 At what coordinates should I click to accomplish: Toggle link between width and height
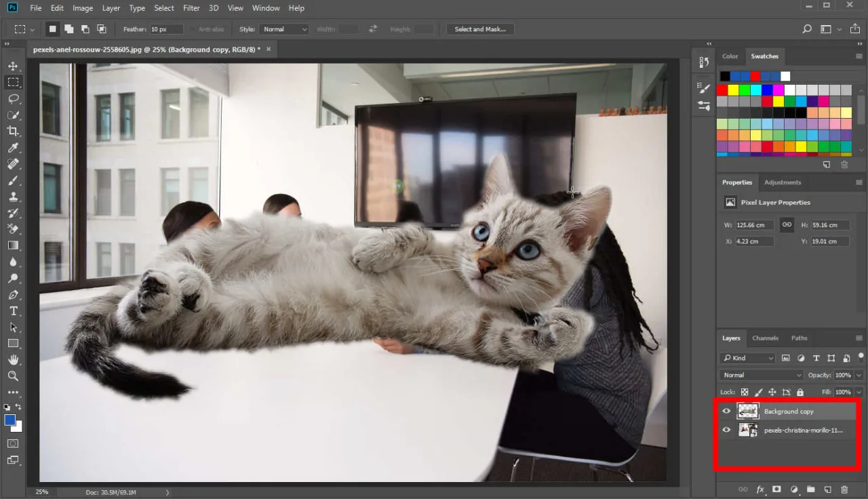pyautogui.click(x=787, y=225)
